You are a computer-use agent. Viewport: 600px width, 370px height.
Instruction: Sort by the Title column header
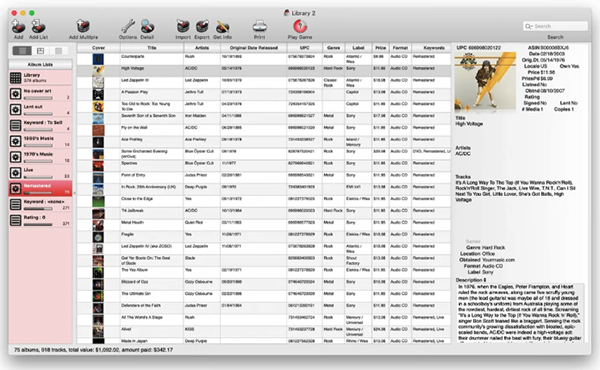[152, 48]
